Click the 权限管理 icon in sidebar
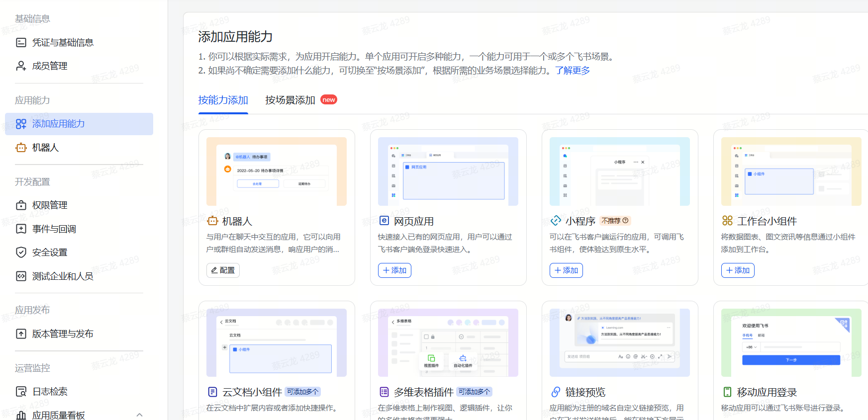The image size is (868, 420). click(x=21, y=205)
